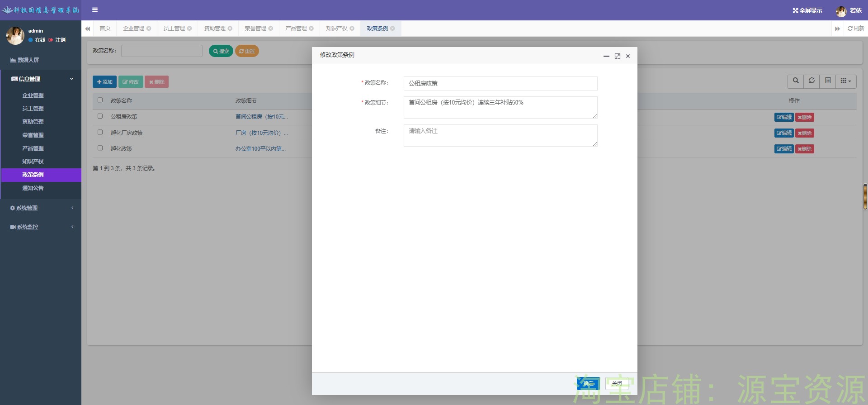The image size is (868, 405).
Task: Click the 备注 textarea in dialog
Action: click(x=500, y=135)
